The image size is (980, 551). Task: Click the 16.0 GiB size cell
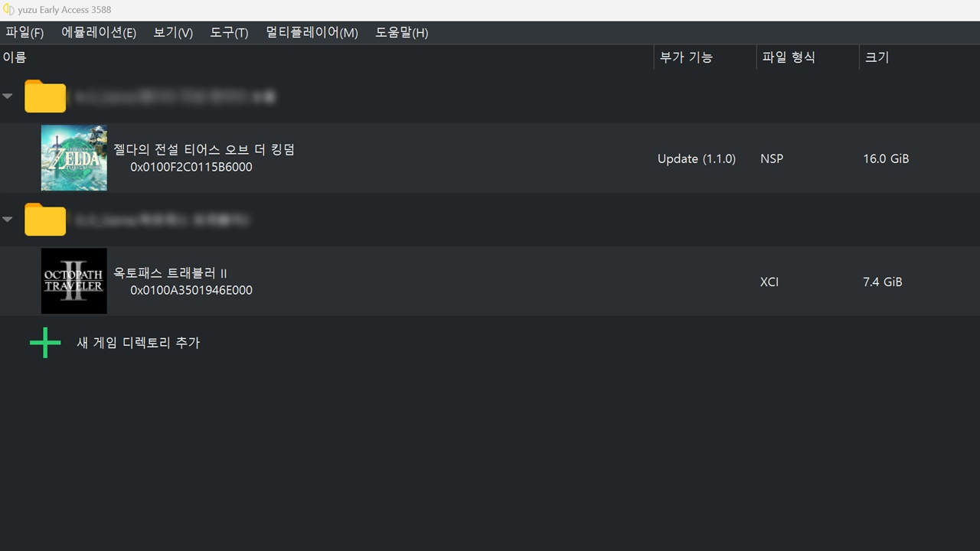886,159
